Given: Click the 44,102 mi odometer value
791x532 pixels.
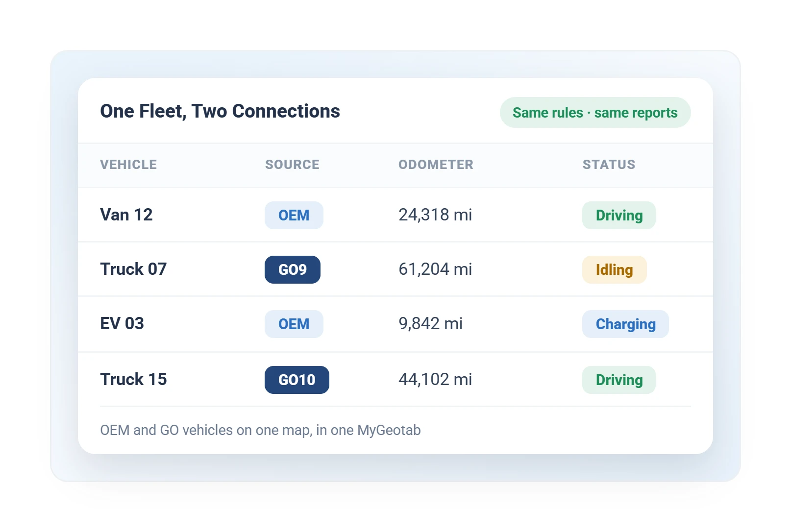Looking at the screenshot, I should coord(435,379).
